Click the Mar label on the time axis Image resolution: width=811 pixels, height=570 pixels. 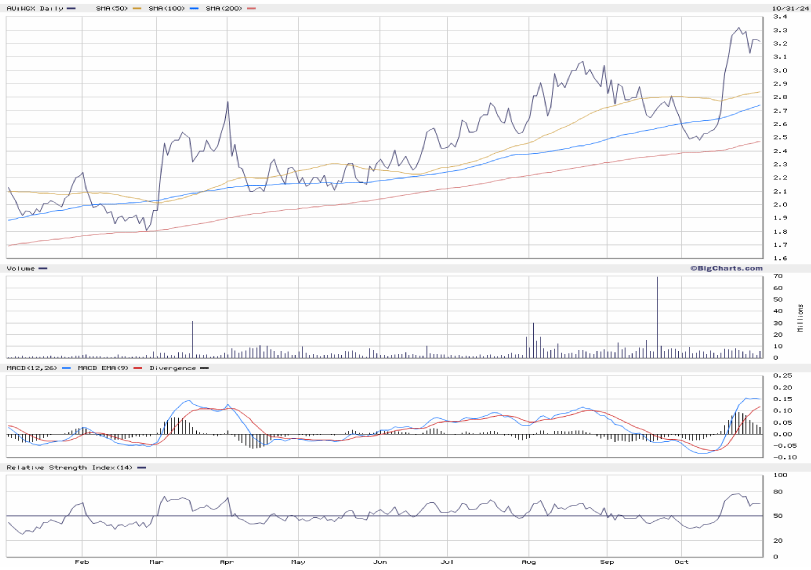coord(155,562)
